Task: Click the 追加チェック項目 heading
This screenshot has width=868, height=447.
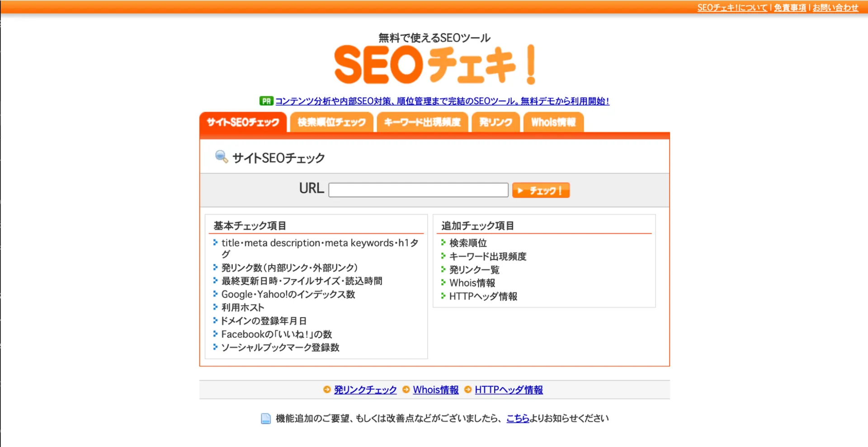Action: point(477,226)
